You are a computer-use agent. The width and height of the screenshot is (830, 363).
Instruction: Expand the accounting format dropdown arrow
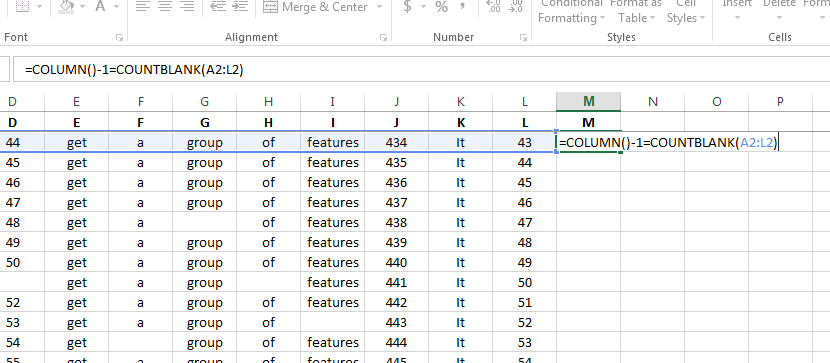pos(423,7)
